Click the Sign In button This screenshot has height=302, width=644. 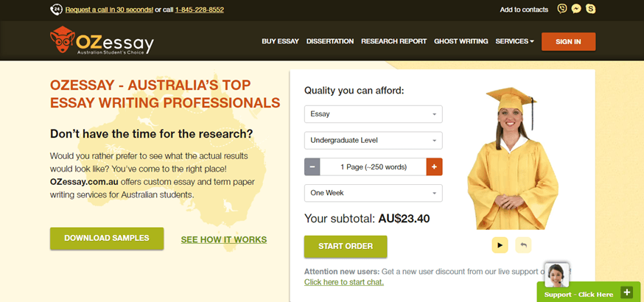tap(568, 41)
